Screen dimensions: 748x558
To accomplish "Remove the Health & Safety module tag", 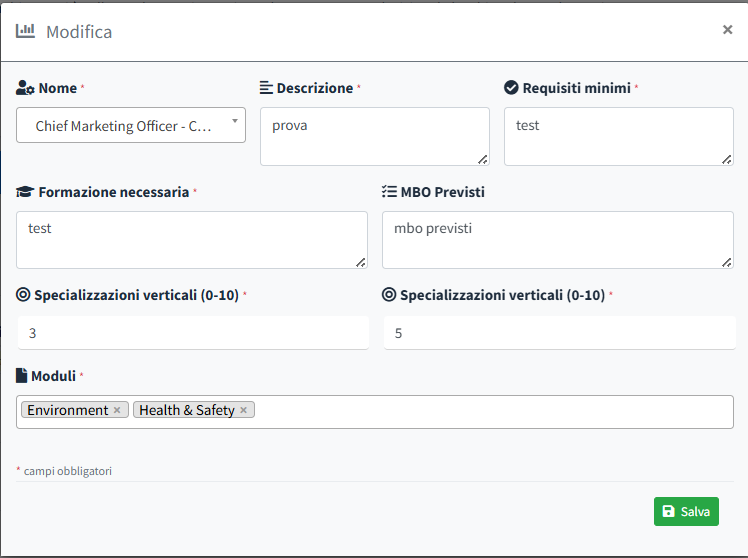I will pos(243,410).
